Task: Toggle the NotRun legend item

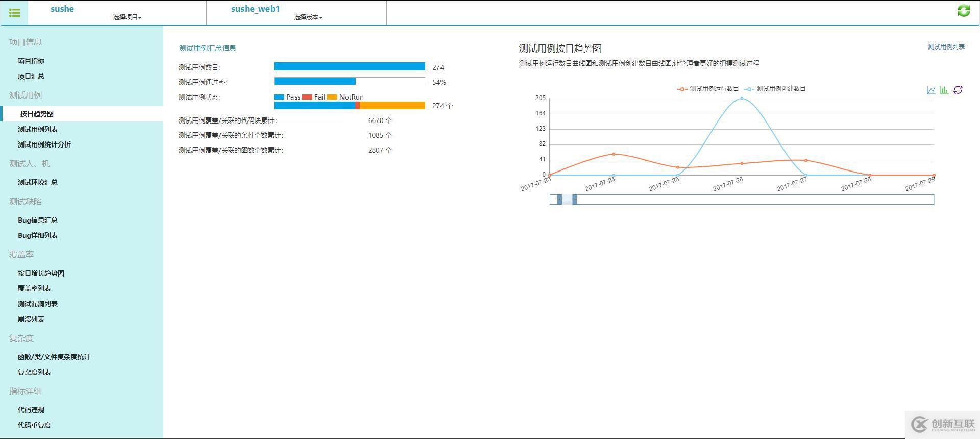Action: [x=346, y=97]
